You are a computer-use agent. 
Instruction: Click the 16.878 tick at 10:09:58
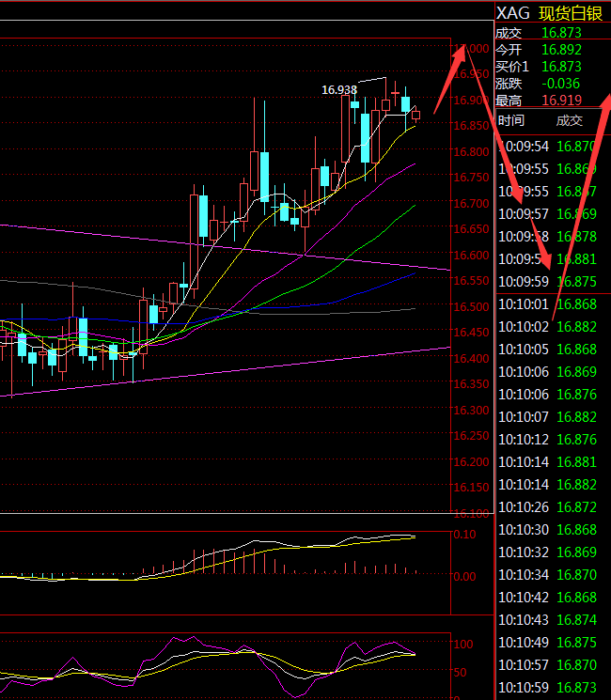(x=576, y=237)
